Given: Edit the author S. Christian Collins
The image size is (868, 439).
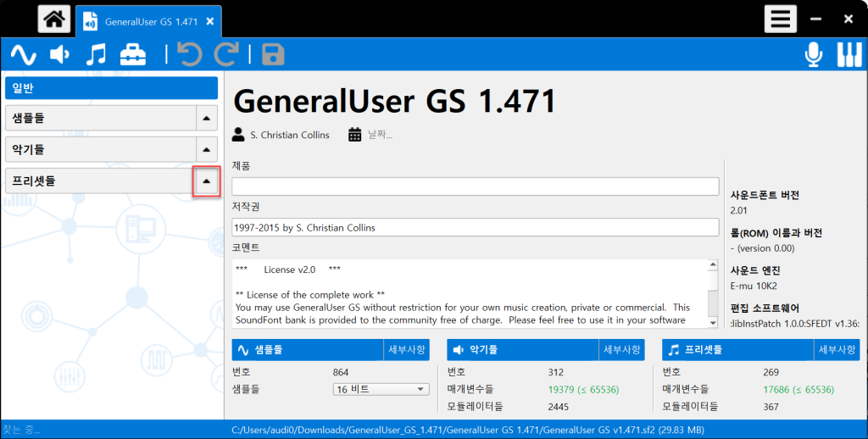Looking at the screenshot, I should point(290,135).
